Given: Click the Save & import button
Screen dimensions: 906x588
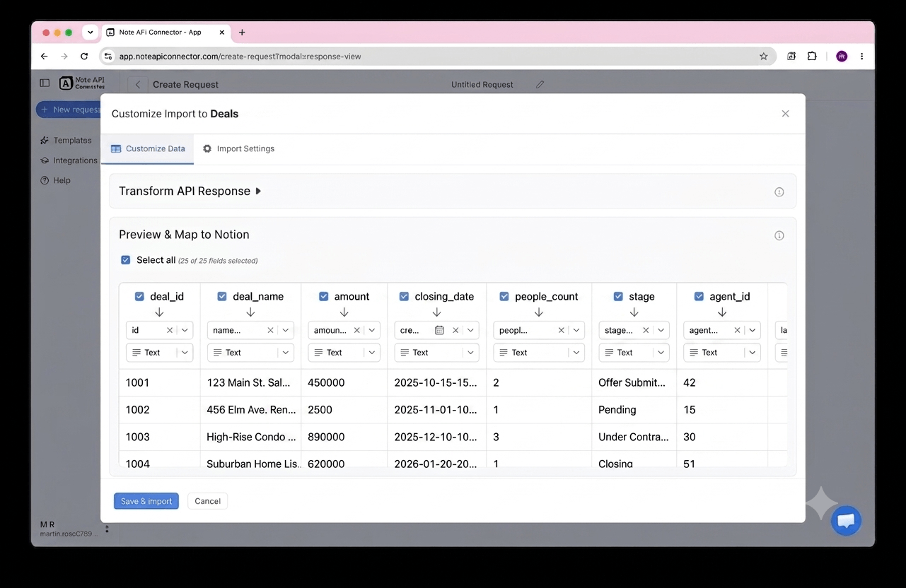Looking at the screenshot, I should pyautogui.click(x=146, y=501).
